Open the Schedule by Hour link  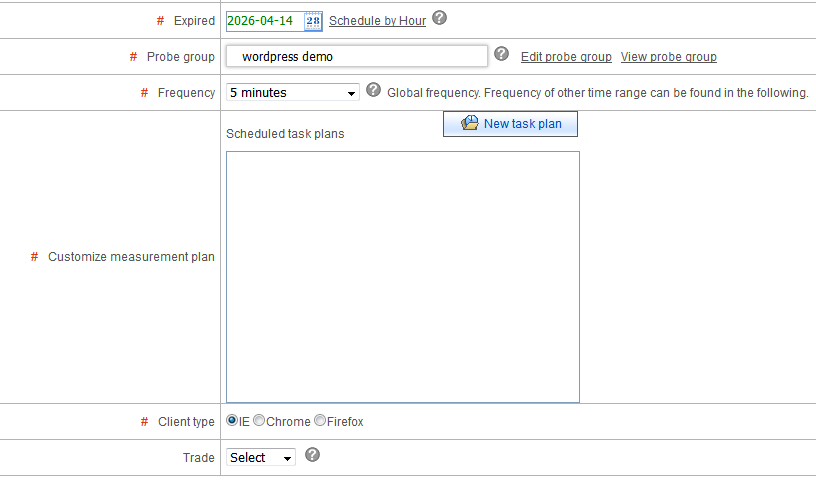[x=377, y=21]
